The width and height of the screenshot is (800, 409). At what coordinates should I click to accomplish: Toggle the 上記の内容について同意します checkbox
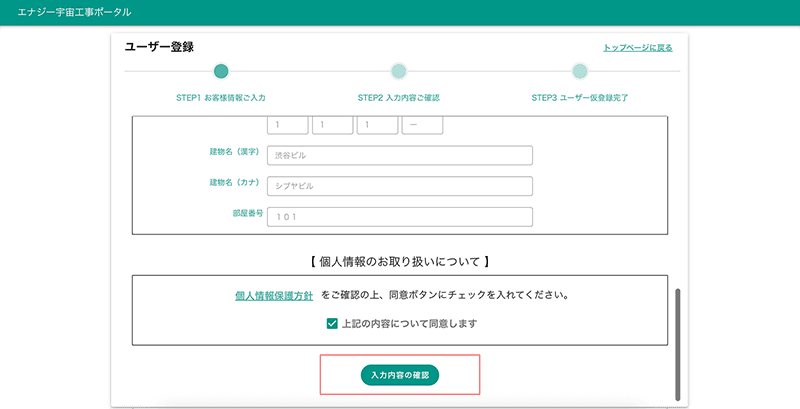(332, 324)
